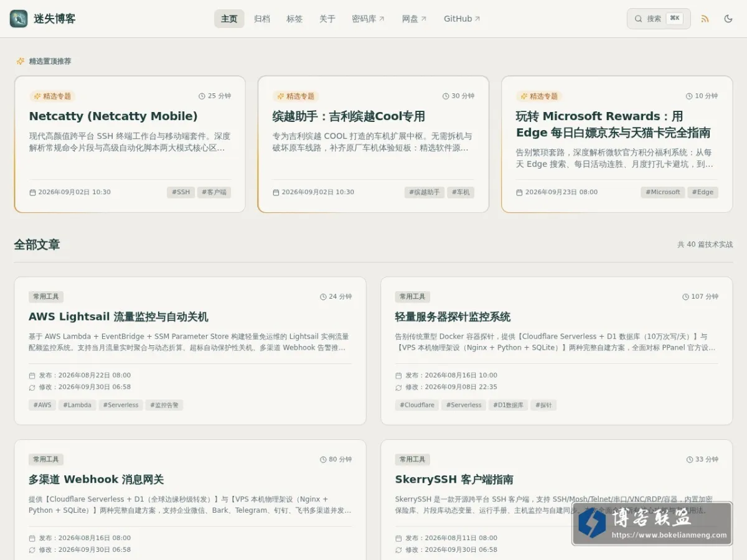Click clock icon beside 80 分钟
Screen dimensions: 747x560
pos(323,459)
